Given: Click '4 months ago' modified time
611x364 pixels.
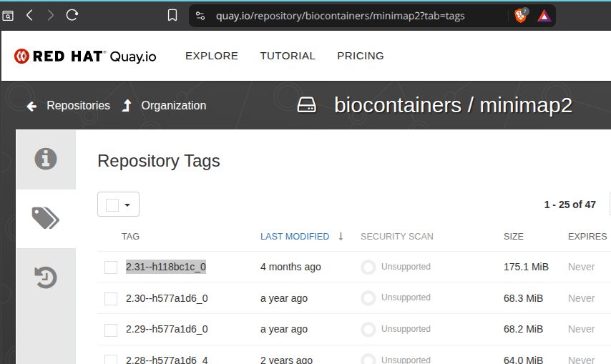Looking at the screenshot, I should click(290, 267).
